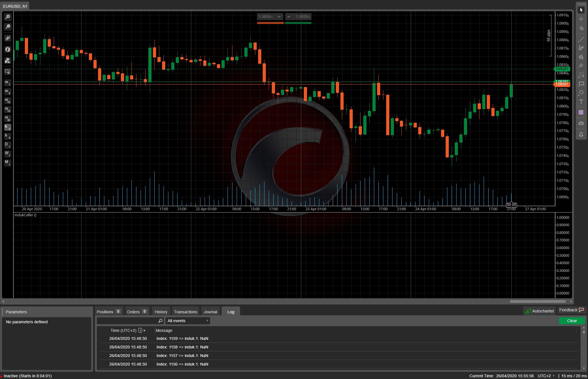Select the freehand pencil drawing tool
This screenshot has width=588, height=379.
click(x=581, y=48)
